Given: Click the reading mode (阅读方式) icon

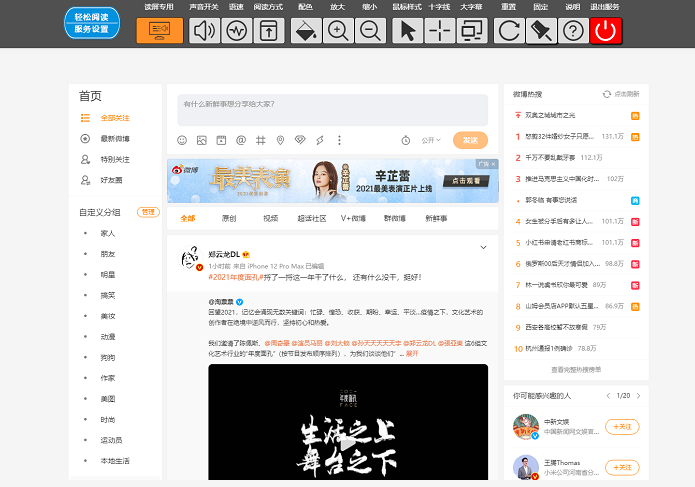Looking at the screenshot, I should point(269,31).
